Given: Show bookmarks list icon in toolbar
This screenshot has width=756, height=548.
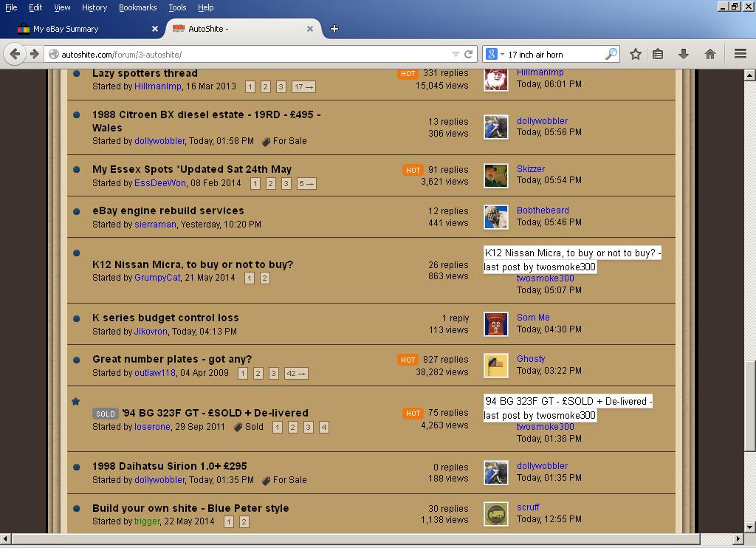Looking at the screenshot, I should [658, 54].
